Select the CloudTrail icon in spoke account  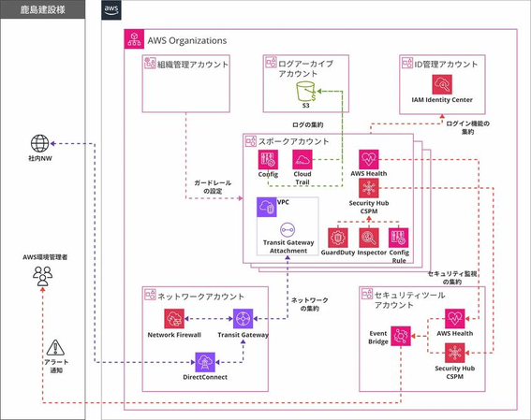[302, 160]
